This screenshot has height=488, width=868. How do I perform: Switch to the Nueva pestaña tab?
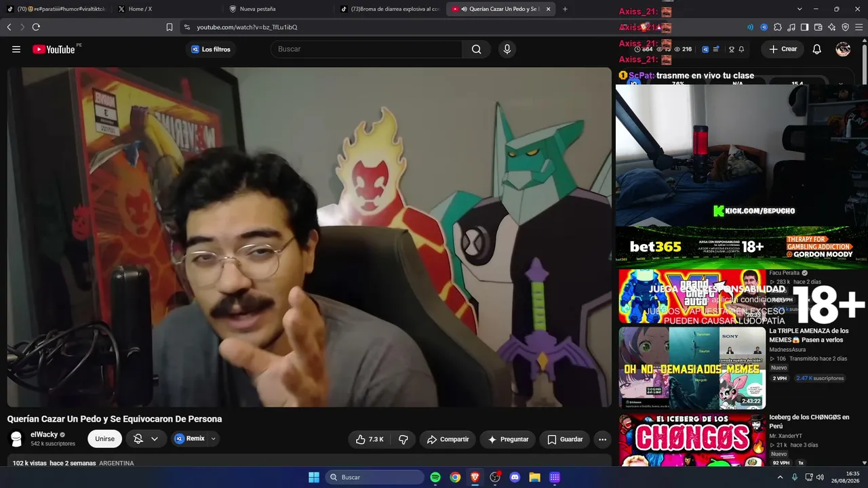(278, 9)
